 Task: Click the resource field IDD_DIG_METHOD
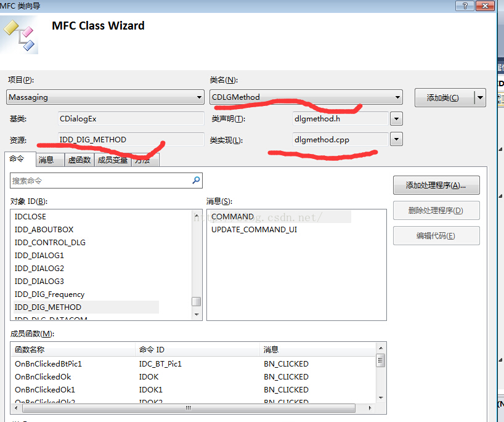(x=131, y=139)
